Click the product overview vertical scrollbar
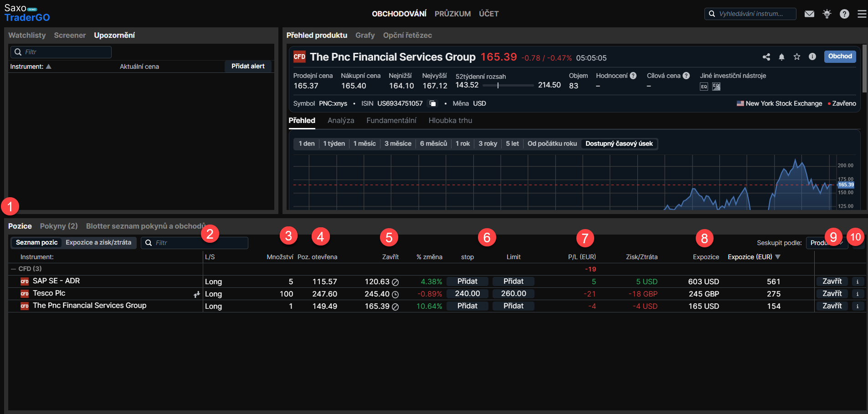 click(x=864, y=68)
